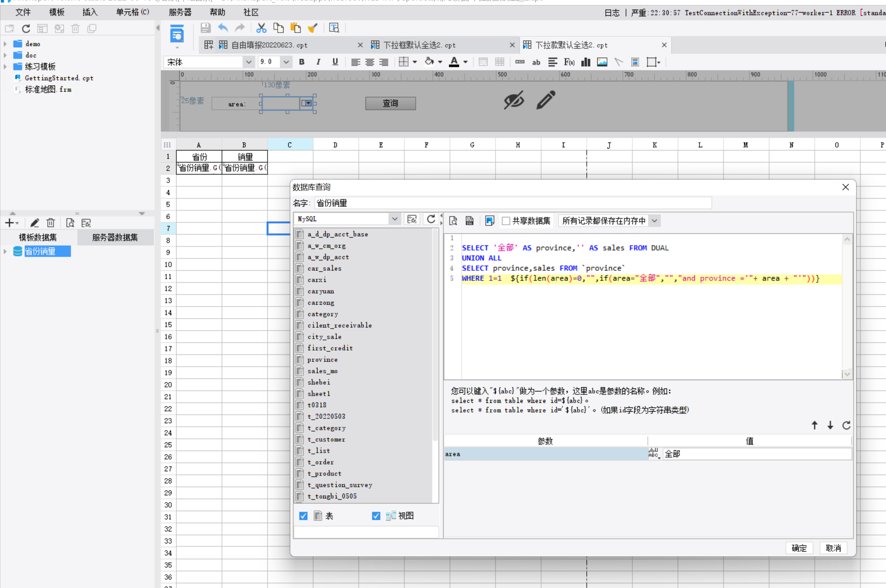Viewport: 886px width, 588px height.
Task: Uncheck the 视图 checkbox under the table list
Action: 376,515
